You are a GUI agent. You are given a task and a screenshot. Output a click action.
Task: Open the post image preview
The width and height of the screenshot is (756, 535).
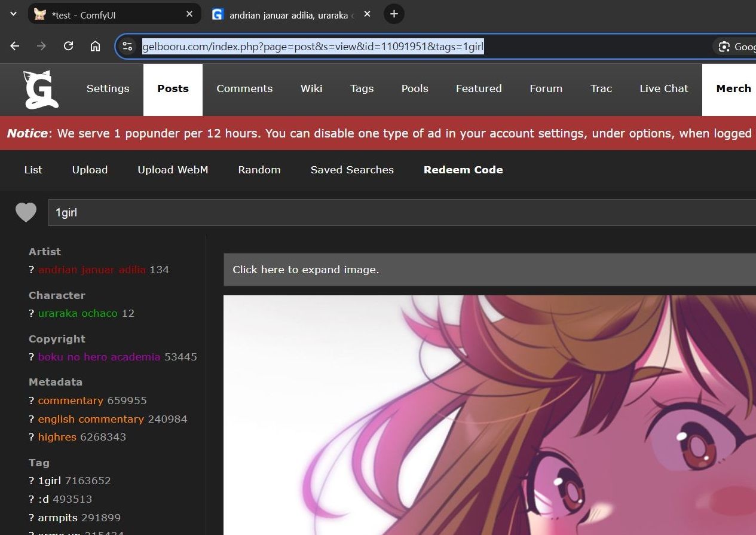(x=490, y=415)
